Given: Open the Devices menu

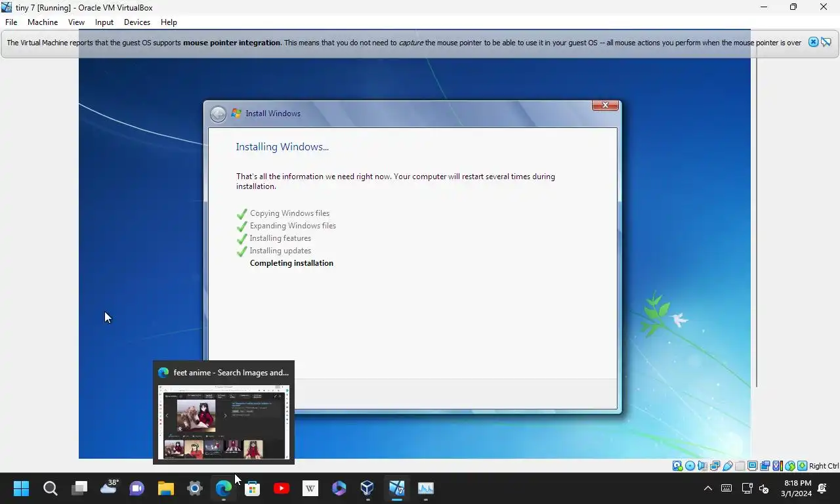Looking at the screenshot, I should pyautogui.click(x=137, y=22).
